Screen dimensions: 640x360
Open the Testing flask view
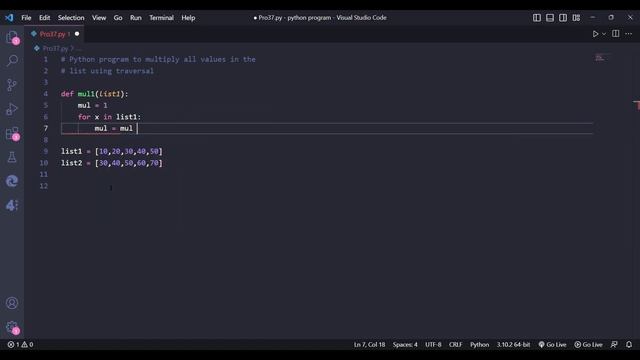[12, 157]
